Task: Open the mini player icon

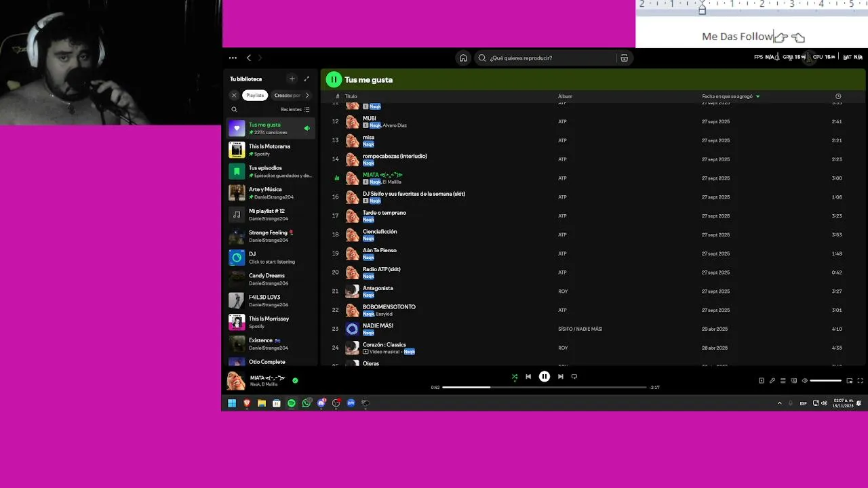Action: [850, 381]
